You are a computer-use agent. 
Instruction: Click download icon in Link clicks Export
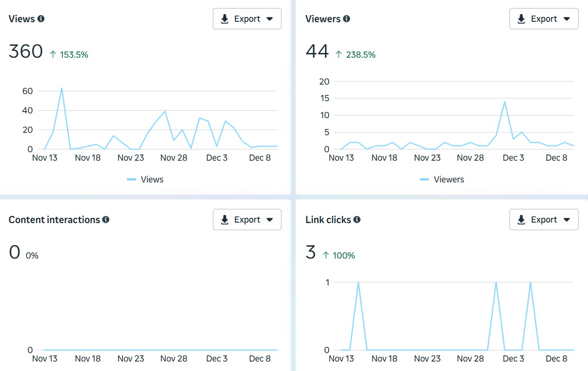coord(521,220)
